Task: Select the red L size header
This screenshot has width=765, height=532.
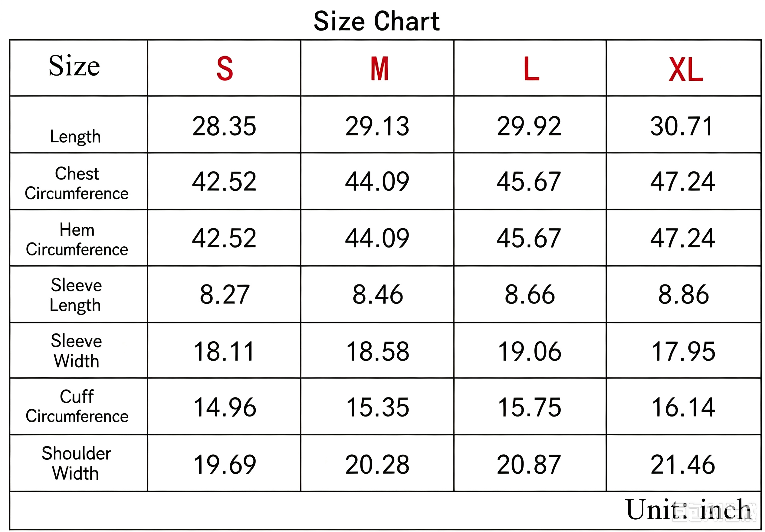Action: pyautogui.click(x=531, y=68)
